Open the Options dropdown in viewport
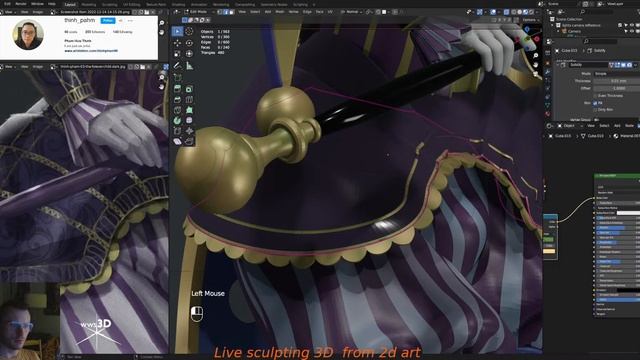The height and width of the screenshot is (360, 640). coord(530,20)
